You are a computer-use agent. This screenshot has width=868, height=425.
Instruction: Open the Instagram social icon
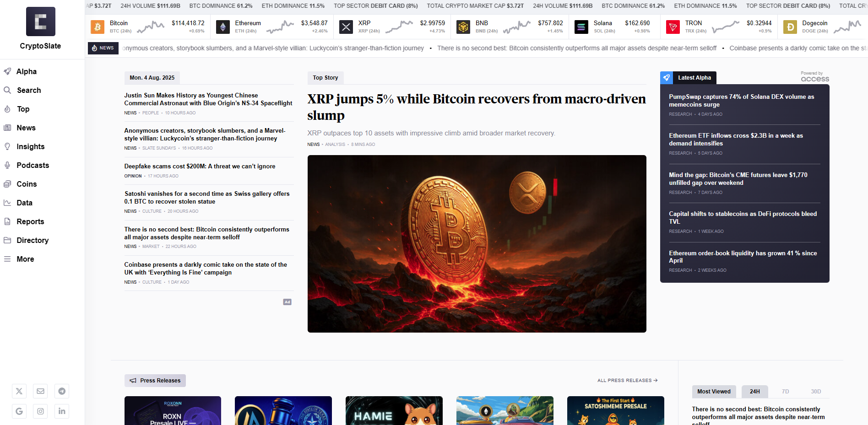(41, 411)
